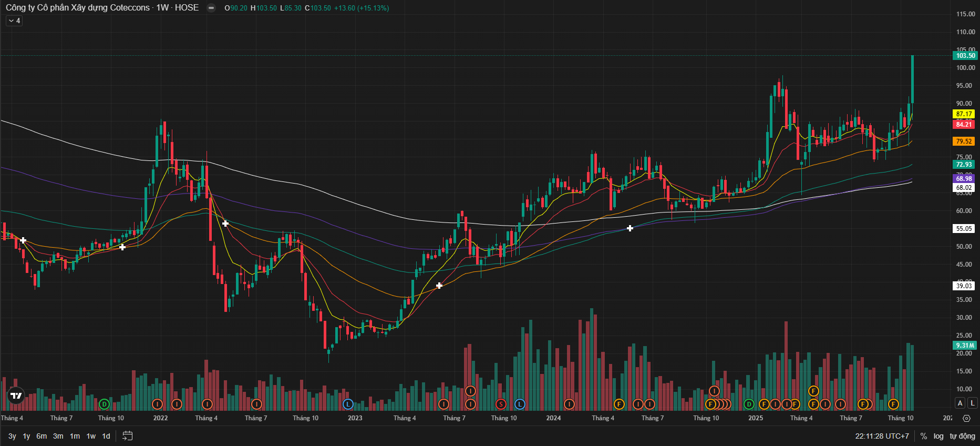
Task: Open the green D marker just before 2025
Action: tap(749, 404)
